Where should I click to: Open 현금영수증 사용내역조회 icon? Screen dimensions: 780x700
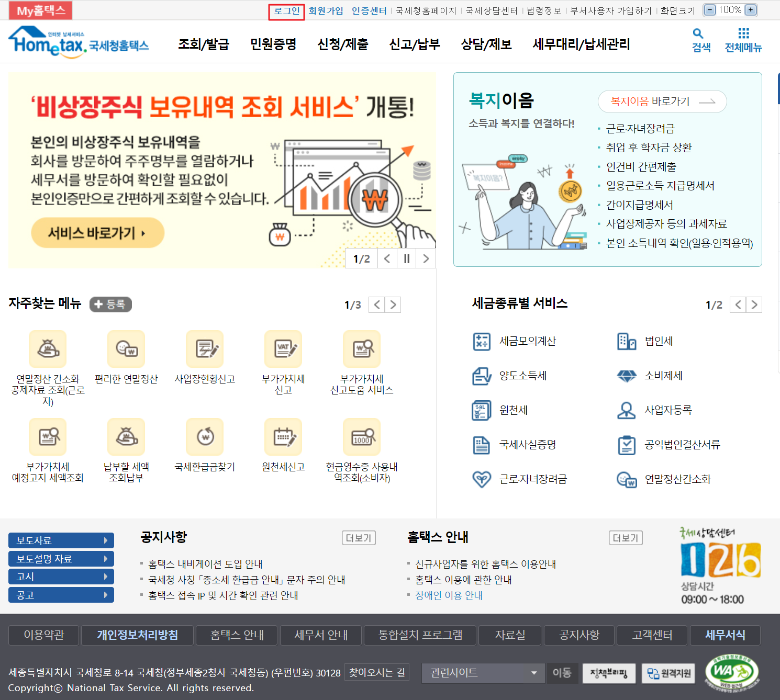click(x=362, y=436)
